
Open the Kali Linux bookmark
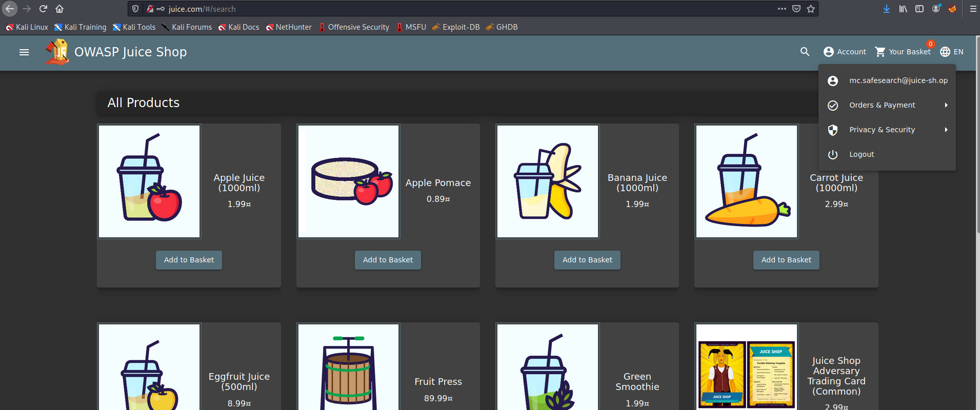coord(27,27)
